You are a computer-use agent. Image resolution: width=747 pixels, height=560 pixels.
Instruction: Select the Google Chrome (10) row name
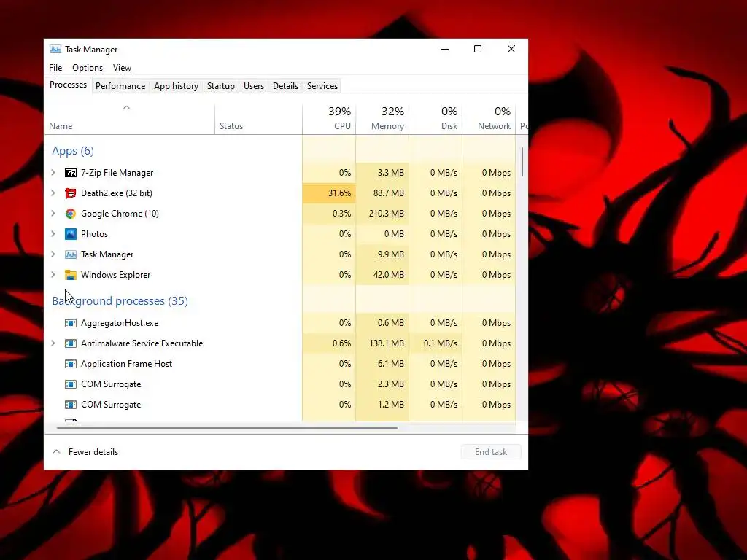pos(120,214)
